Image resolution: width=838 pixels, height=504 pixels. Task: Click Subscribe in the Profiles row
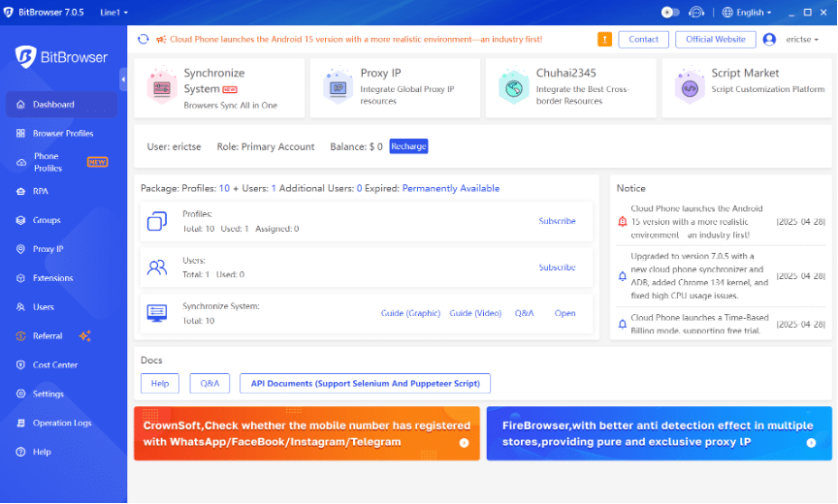(x=557, y=221)
